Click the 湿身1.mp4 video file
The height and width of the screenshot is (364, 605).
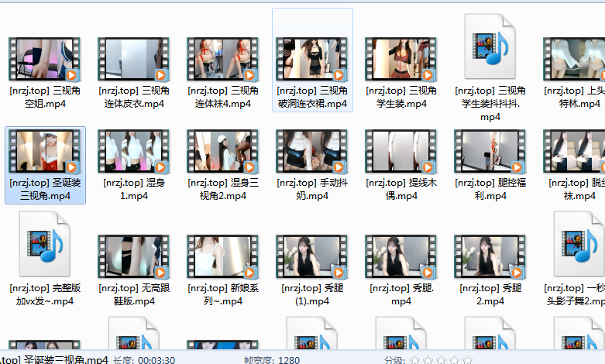click(x=133, y=151)
